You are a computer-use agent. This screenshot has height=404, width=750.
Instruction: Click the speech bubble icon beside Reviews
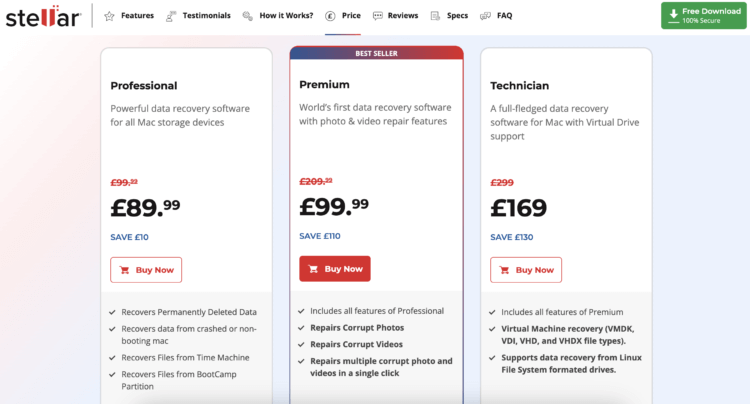tap(377, 16)
